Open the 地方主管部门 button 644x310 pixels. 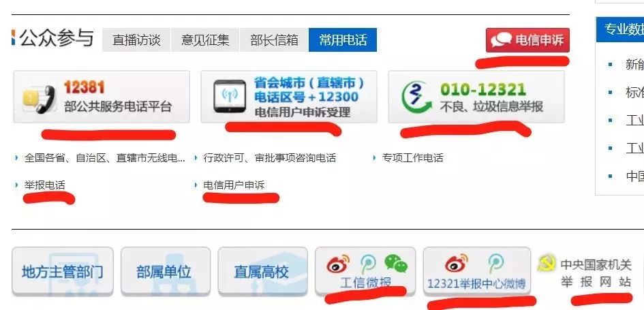click(x=63, y=271)
